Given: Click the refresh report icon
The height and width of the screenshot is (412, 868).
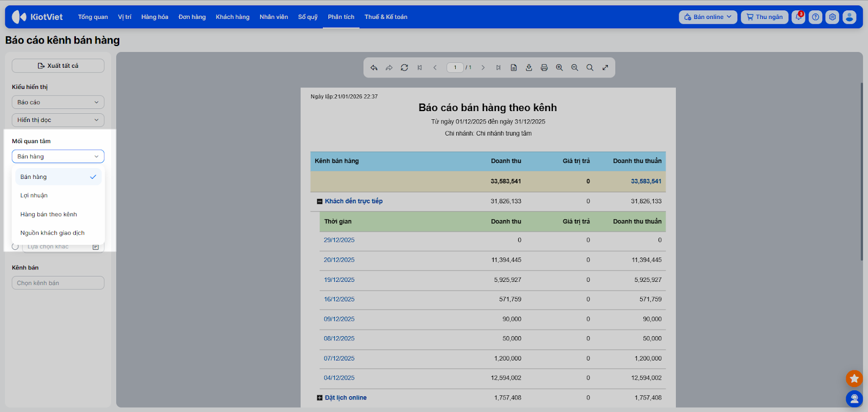Looking at the screenshot, I should pos(404,68).
